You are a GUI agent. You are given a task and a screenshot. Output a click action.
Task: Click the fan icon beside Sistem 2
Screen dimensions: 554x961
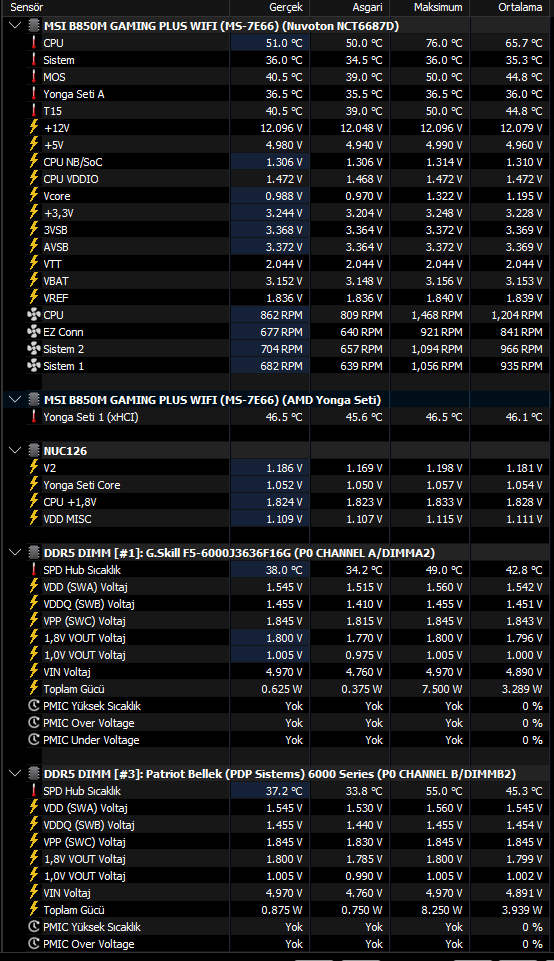point(34,349)
